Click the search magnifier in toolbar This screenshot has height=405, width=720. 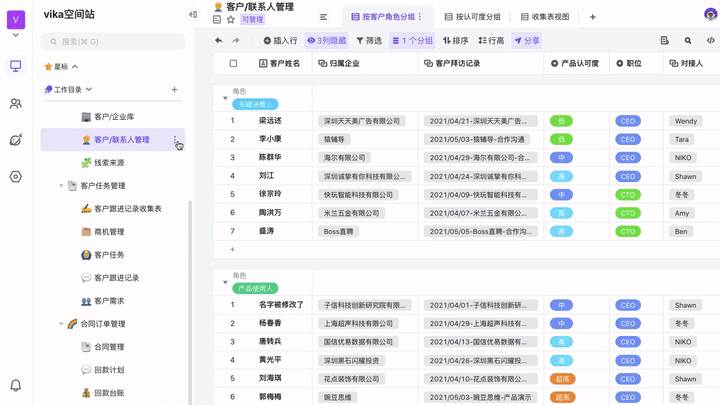[688, 41]
